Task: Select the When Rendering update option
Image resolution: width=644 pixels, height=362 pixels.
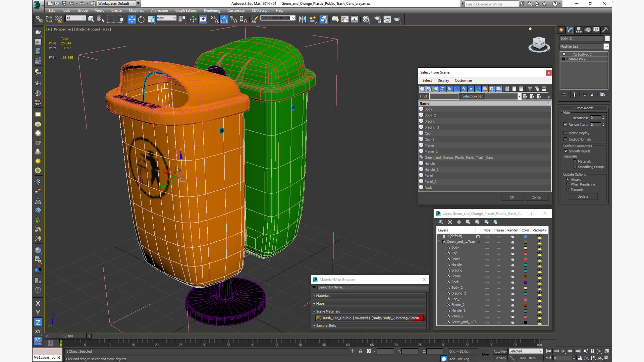Action: coord(568,184)
